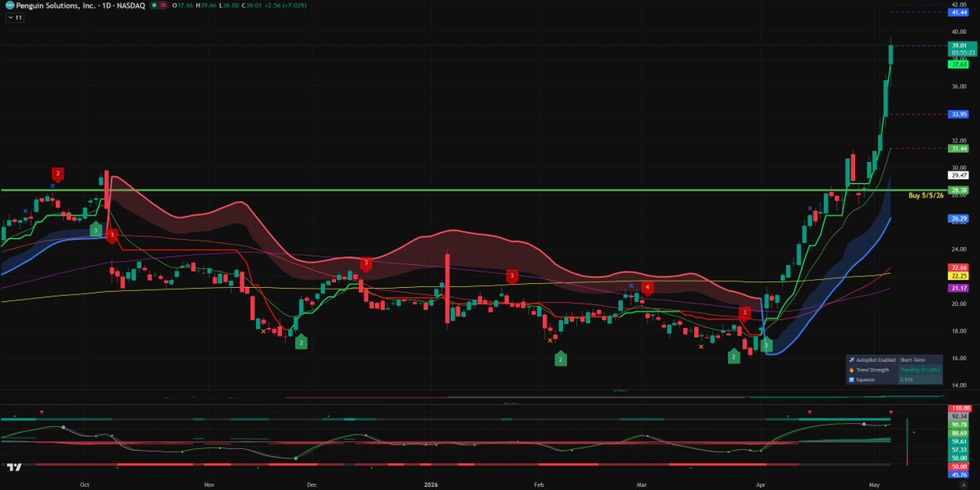This screenshot has height=490, width=980.
Task: Click the 59.61 indicator label
Action: [x=960, y=441]
